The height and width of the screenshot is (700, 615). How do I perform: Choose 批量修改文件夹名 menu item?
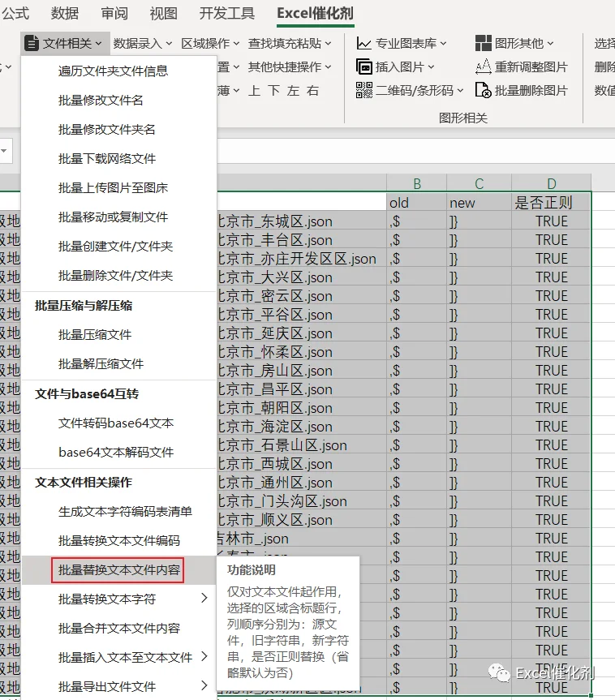pos(118,130)
